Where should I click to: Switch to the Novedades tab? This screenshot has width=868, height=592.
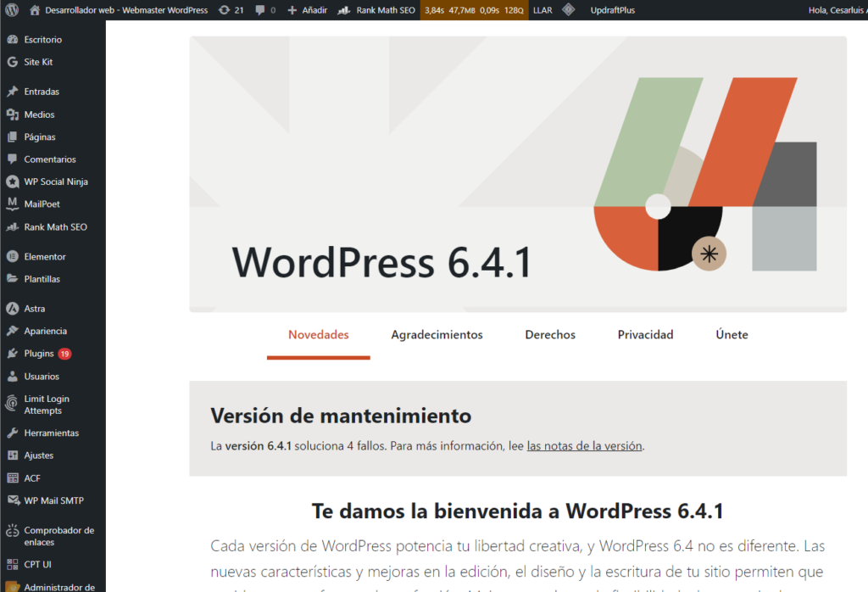click(319, 334)
